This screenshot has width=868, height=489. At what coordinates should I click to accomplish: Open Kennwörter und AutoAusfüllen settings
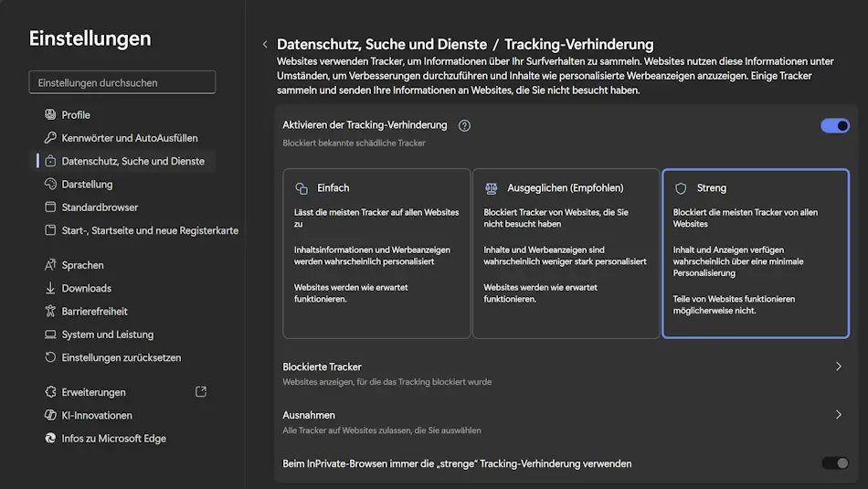(x=130, y=138)
